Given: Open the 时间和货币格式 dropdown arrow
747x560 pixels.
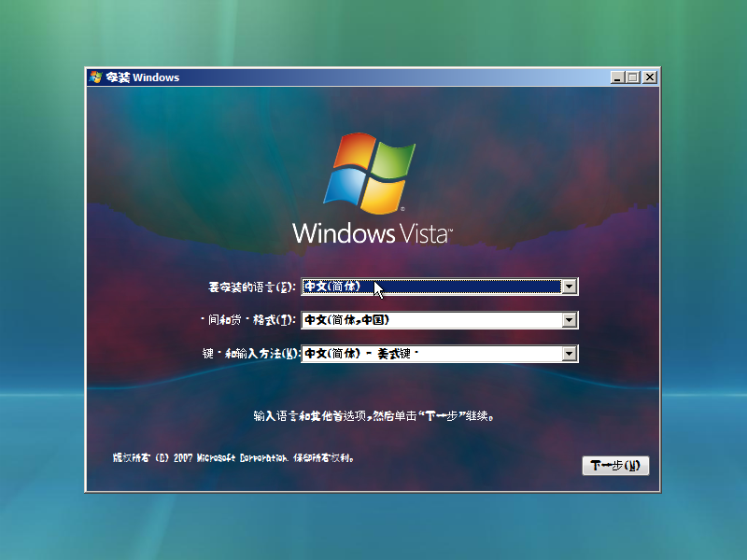Looking at the screenshot, I should click(570, 320).
